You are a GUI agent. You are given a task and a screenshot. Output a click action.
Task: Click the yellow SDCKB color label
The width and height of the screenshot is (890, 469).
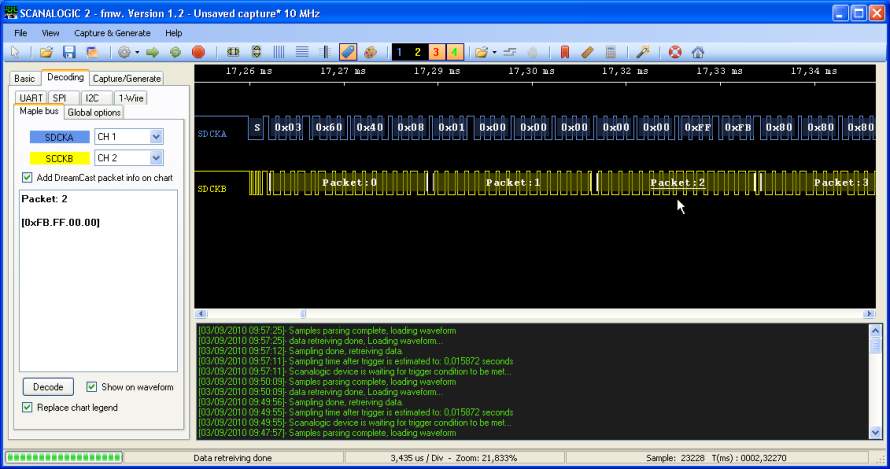(60, 158)
